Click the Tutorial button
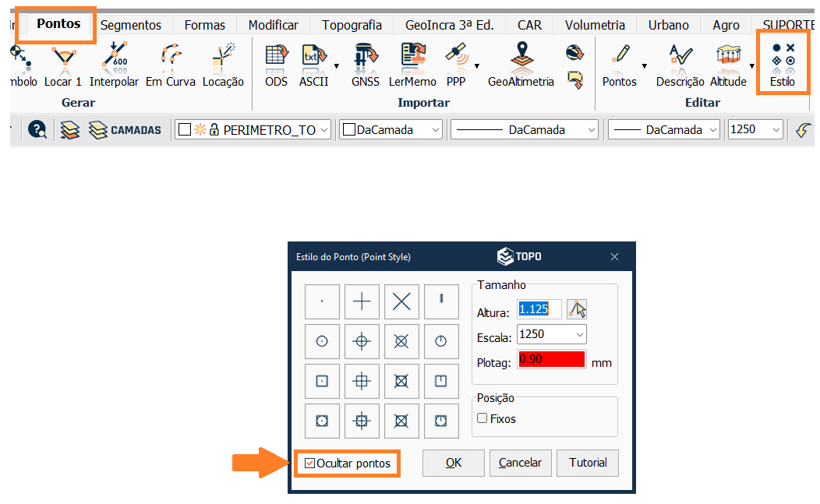Screen dimensions: 820x504 pyautogui.click(x=588, y=463)
